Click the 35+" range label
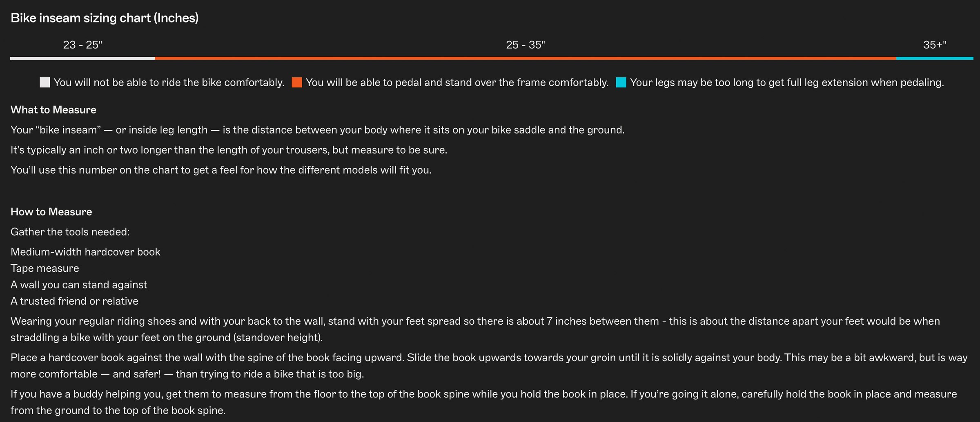 [935, 45]
